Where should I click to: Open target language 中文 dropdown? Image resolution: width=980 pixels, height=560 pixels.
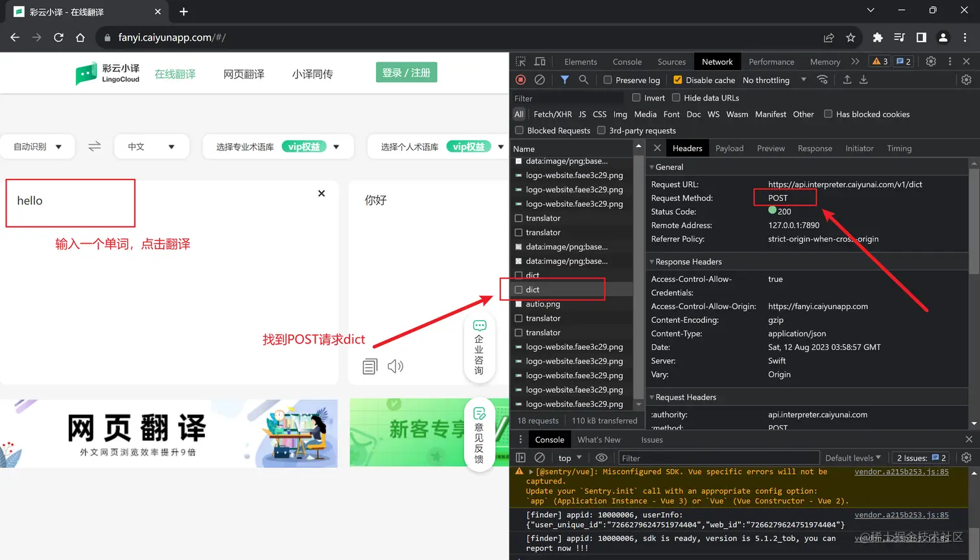[152, 146]
